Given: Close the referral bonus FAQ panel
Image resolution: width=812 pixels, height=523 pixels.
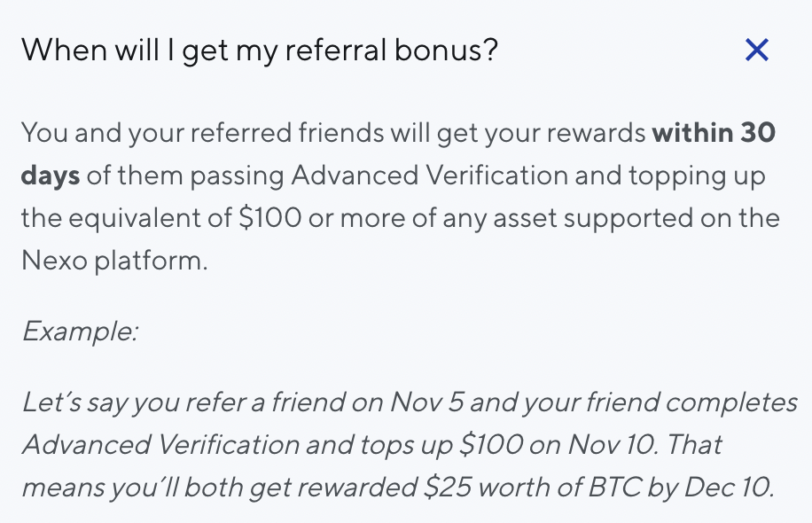Looking at the screenshot, I should click(756, 50).
